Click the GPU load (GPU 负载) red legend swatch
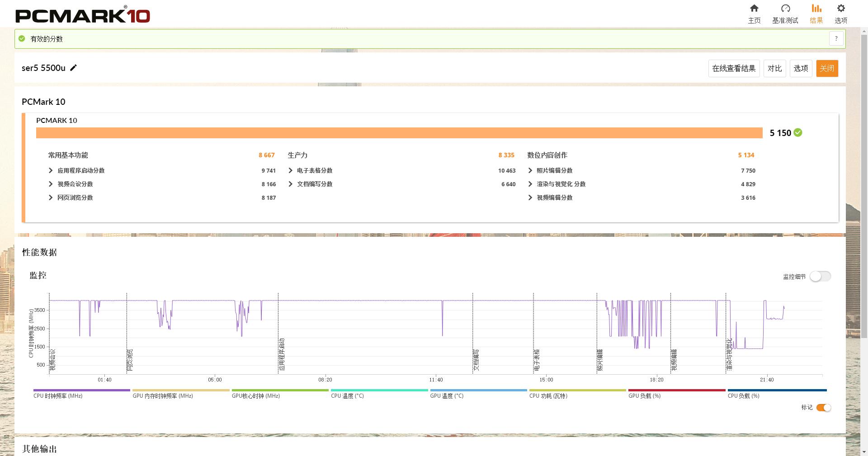 pos(676,390)
